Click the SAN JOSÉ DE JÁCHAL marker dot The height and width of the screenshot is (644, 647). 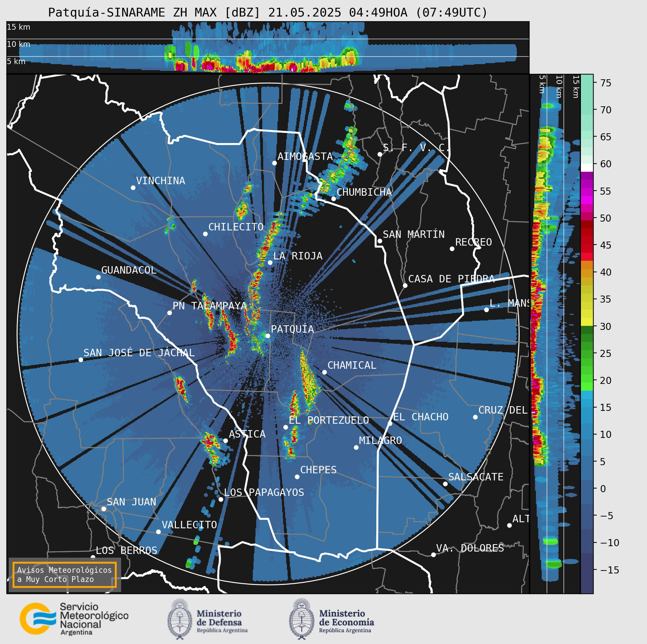tap(81, 360)
